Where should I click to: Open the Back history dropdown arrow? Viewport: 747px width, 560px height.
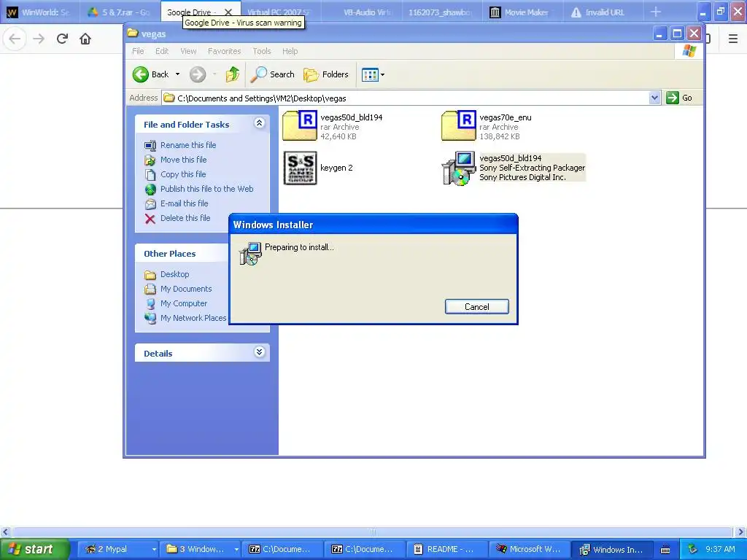pyautogui.click(x=178, y=74)
